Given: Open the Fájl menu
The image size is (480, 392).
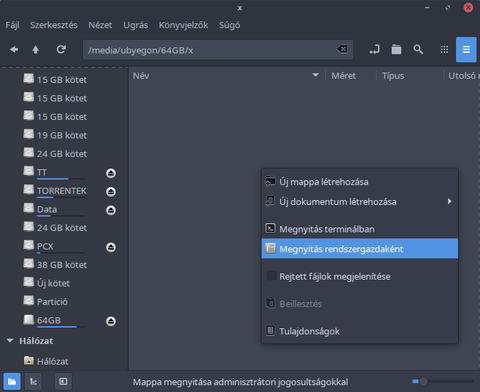Looking at the screenshot, I should (x=12, y=25).
